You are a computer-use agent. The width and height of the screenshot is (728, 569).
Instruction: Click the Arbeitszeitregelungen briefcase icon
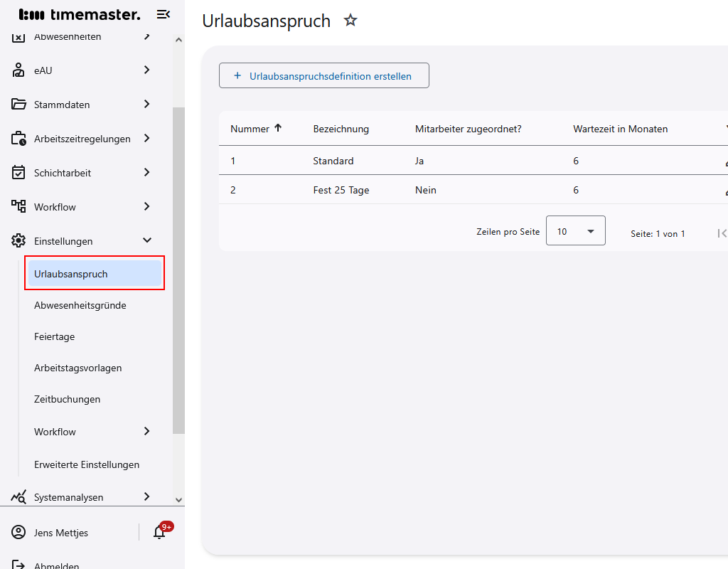coord(18,139)
